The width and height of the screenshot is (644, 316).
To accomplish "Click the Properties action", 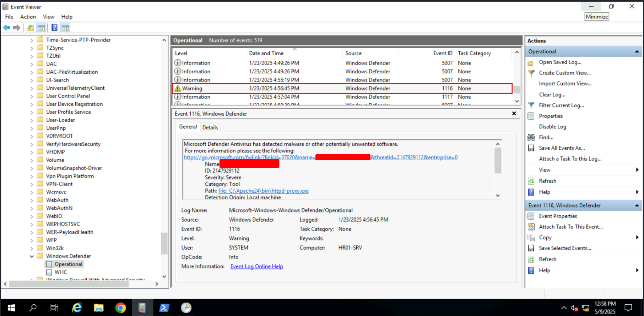I will [x=551, y=116].
